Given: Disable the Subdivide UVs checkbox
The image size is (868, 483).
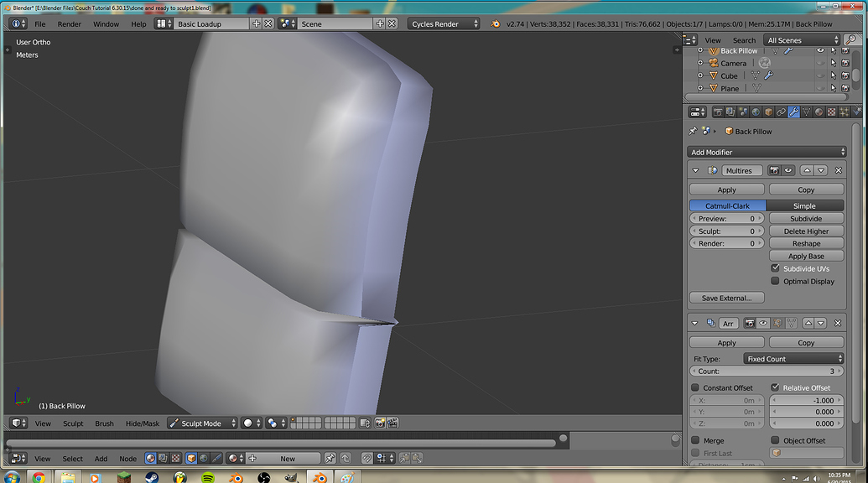Looking at the screenshot, I should pos(776,268).
